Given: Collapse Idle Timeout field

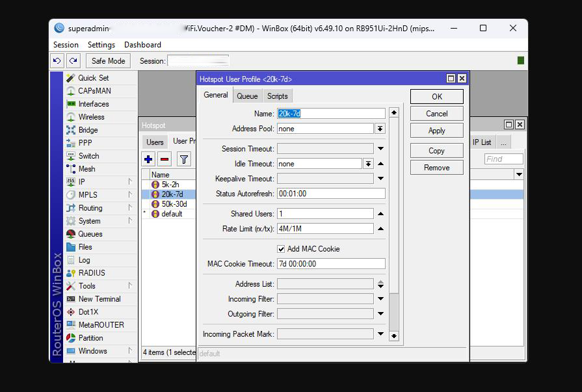Looking at the screenshot, I should point(381,164).
